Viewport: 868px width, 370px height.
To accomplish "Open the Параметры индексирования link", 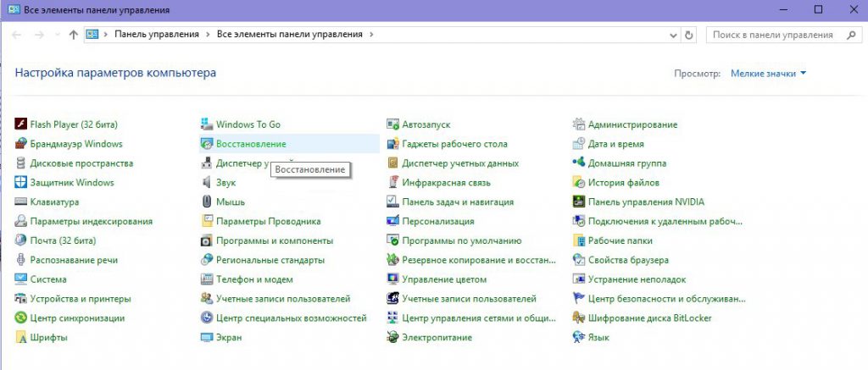I will pyautogui.click(x=91, y=221).
